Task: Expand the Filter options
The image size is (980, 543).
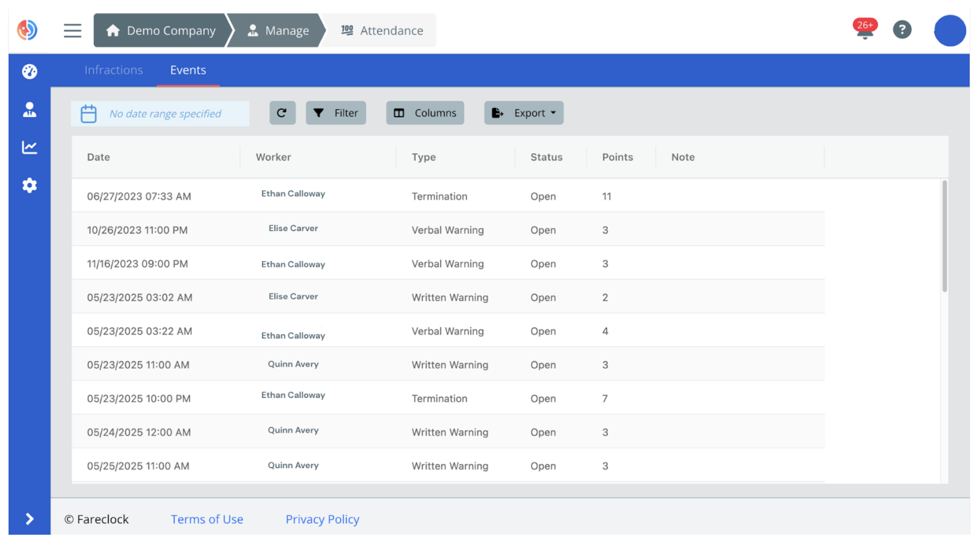Action: pyautogui.click(x=335, y=113)
